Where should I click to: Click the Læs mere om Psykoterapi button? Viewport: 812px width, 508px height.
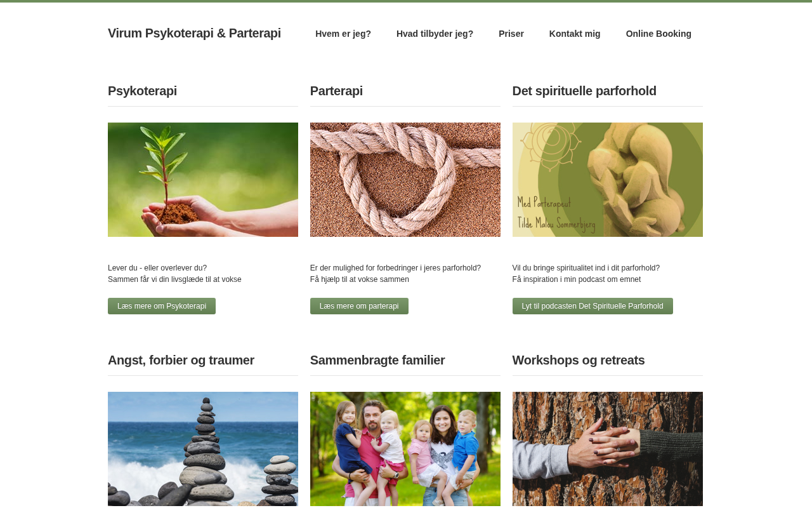pos(162,306)
